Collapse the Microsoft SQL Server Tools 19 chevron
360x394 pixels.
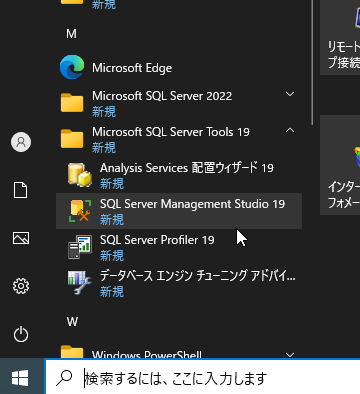point(290,130)
